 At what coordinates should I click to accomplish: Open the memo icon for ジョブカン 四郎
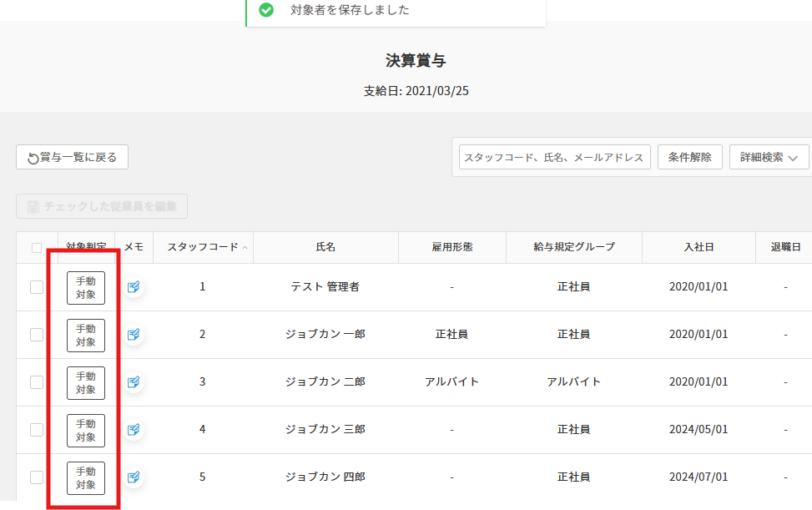pyautogui.click(x=133, y=477)
